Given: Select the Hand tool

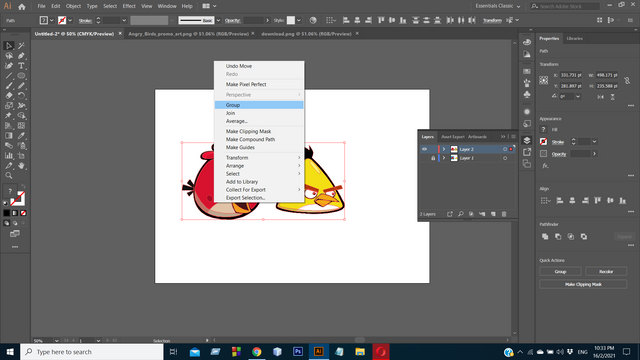Looking at the screenshot, I should point(21,166).
